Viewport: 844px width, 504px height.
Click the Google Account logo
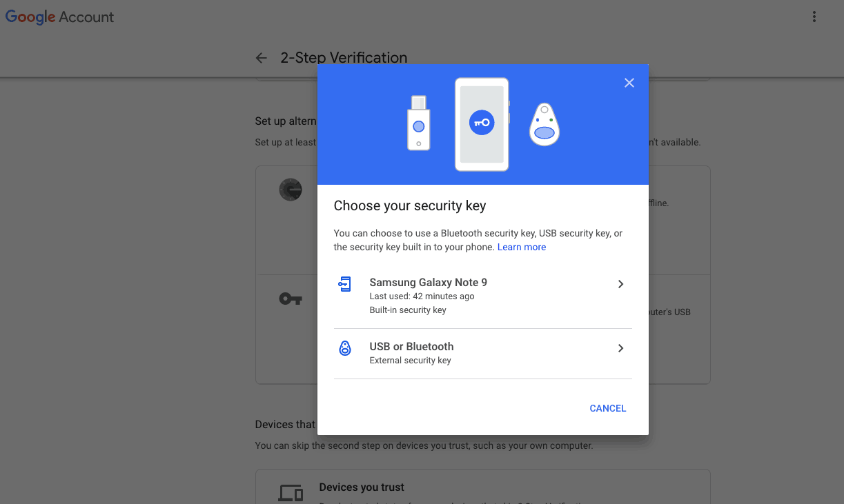click(x=60, y=17)
